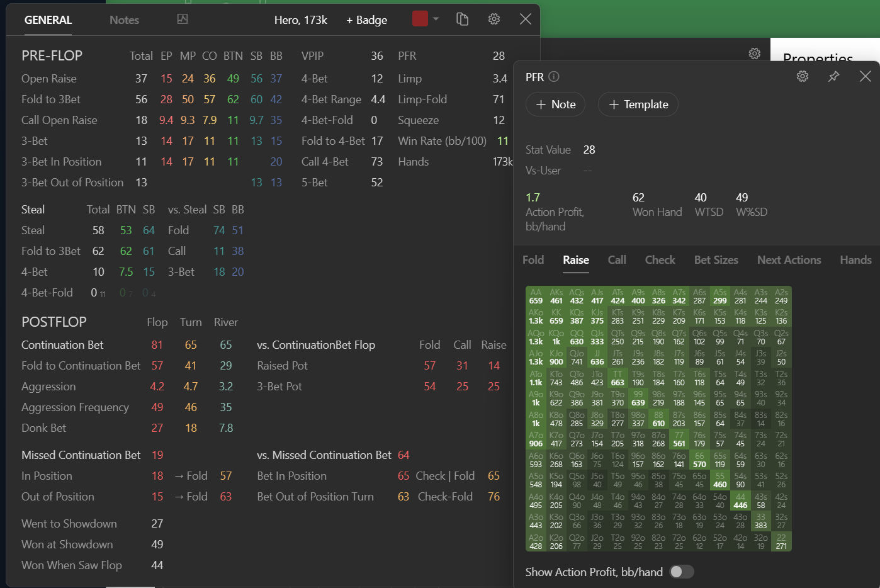Expand the color marker dropdown arrow
The height and width of the screenshot is (588, 880).
pyautogui.click(x=436, y=19)
